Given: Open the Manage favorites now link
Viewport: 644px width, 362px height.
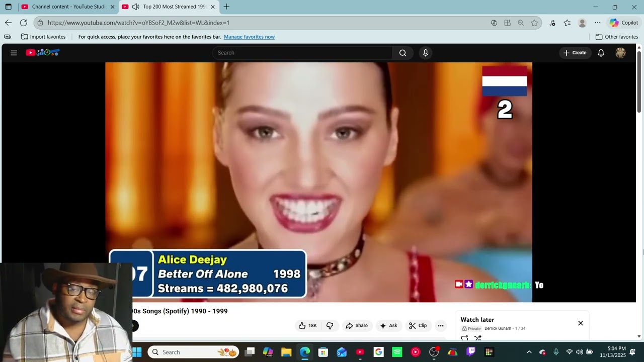Looking at the screenshot, I should [249, 37].
